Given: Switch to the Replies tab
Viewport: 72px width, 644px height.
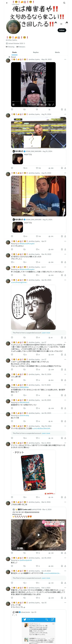Looking at the screenshot, I should click(x=36, y=52).
